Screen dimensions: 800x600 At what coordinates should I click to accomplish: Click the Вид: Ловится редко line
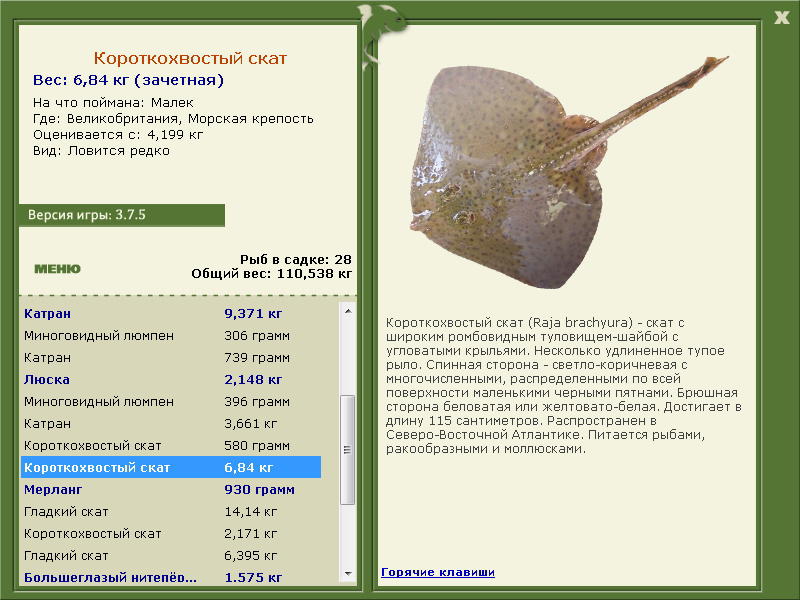[101, 151]
